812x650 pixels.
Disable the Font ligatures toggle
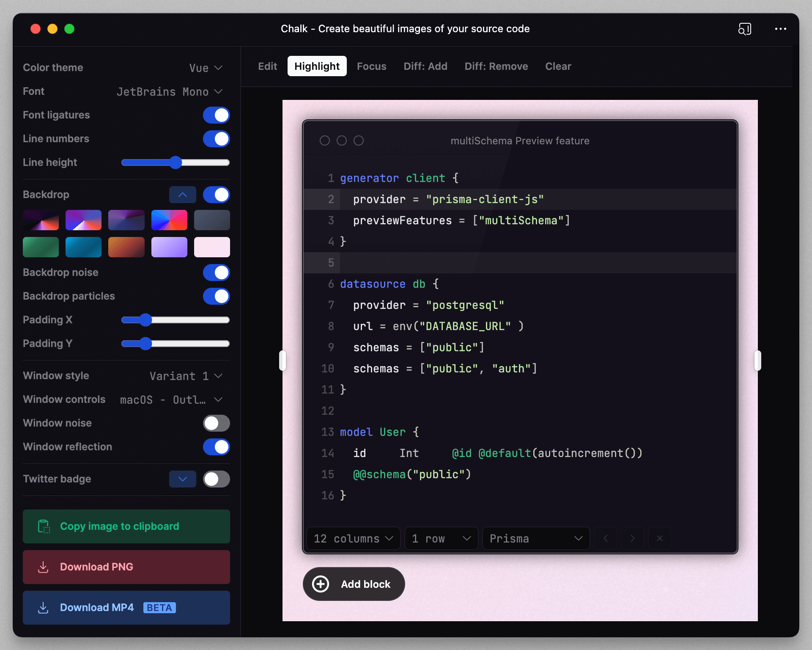(216, 115)
